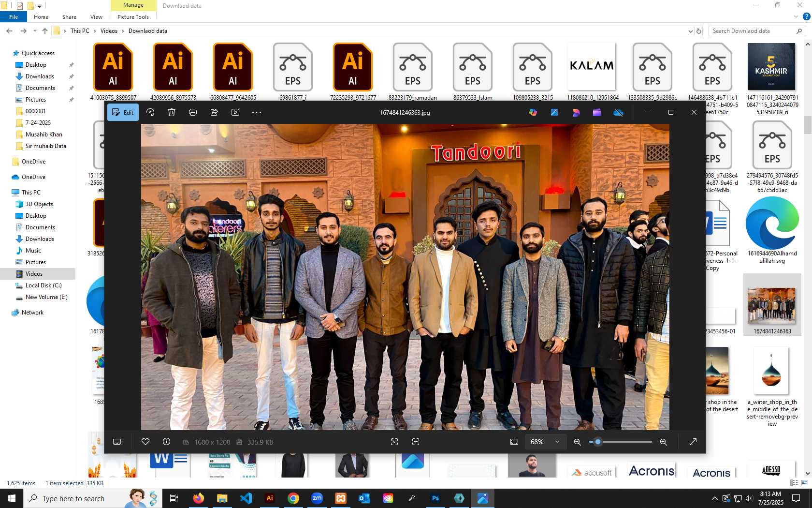Enter full screen view in Photos
Image resolution: width=812 pixels, height=508 pixels.
click(x=693, y=442)
